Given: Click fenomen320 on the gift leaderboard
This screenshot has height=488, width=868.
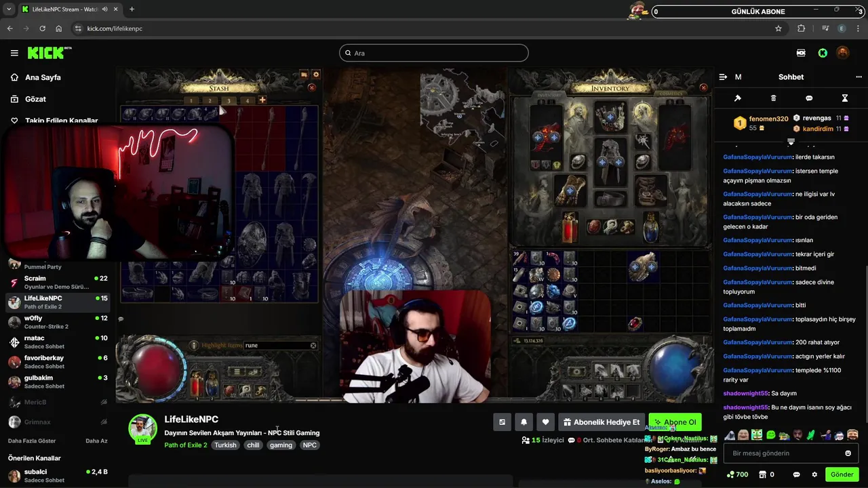Looking at the screenshot, I should [768, 119].
